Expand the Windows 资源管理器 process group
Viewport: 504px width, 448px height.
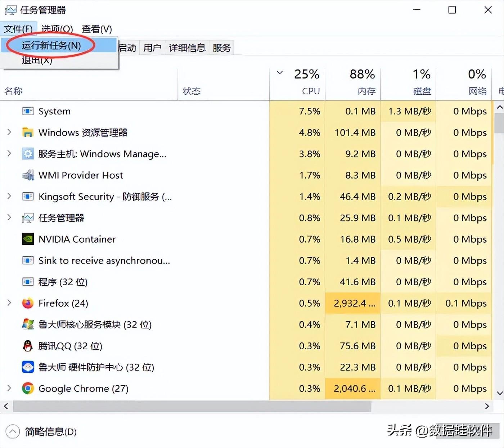[9, 132]
